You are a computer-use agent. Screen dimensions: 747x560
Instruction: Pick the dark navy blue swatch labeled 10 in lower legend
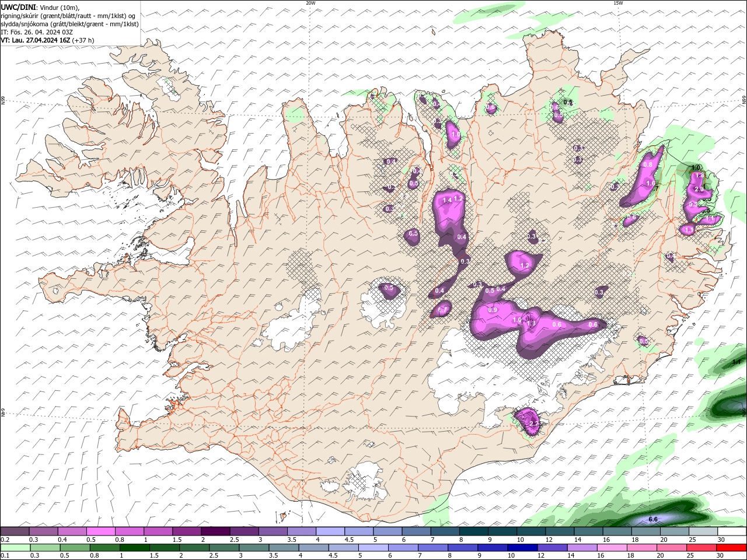coord(521,548)
